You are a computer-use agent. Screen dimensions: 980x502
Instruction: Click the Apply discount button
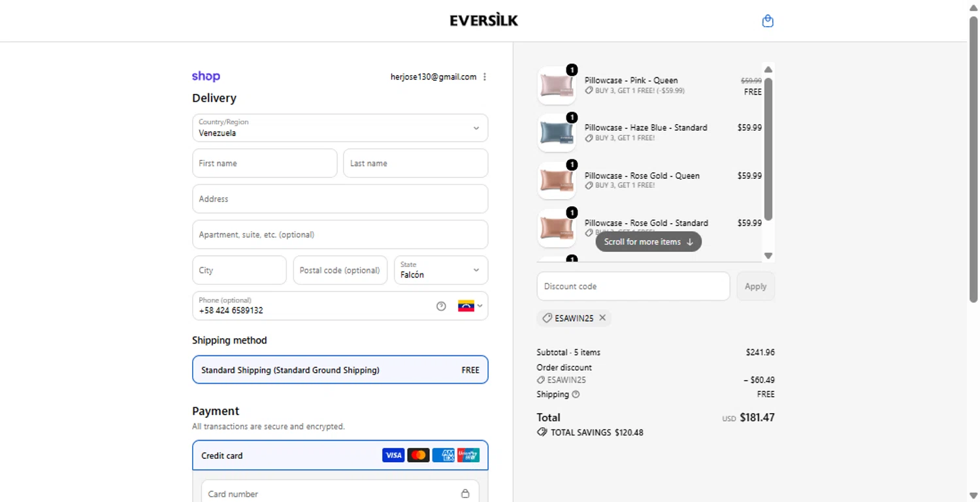point(755,286)
